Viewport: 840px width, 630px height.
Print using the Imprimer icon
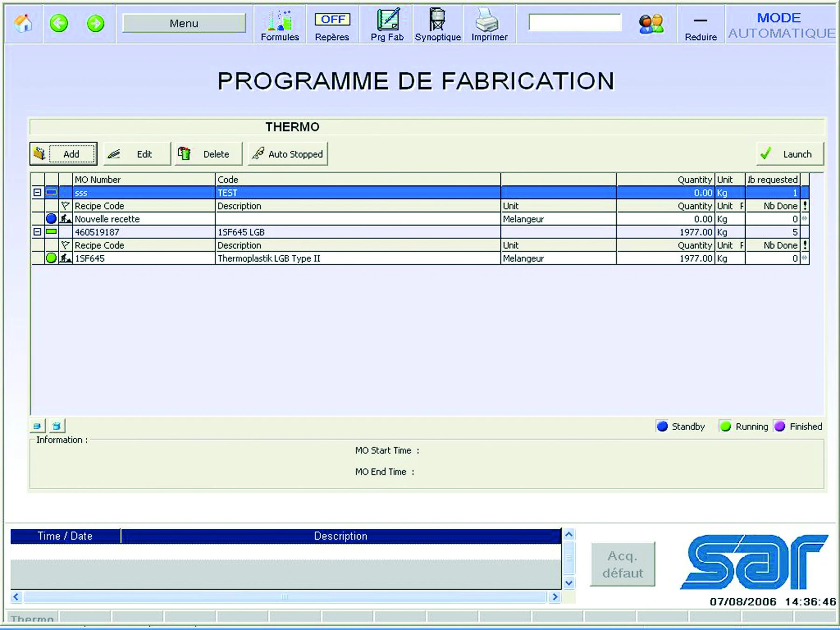489,23
